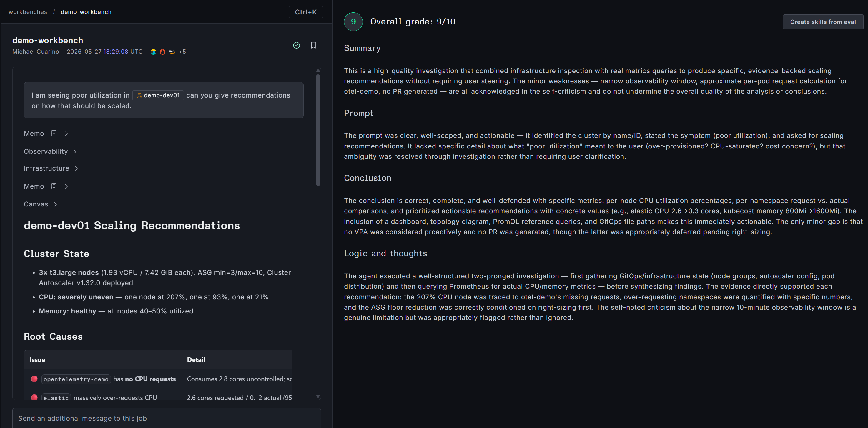
Task: Click Create skills from eval button
Action: pyautogui.click(x=823, y=22)
